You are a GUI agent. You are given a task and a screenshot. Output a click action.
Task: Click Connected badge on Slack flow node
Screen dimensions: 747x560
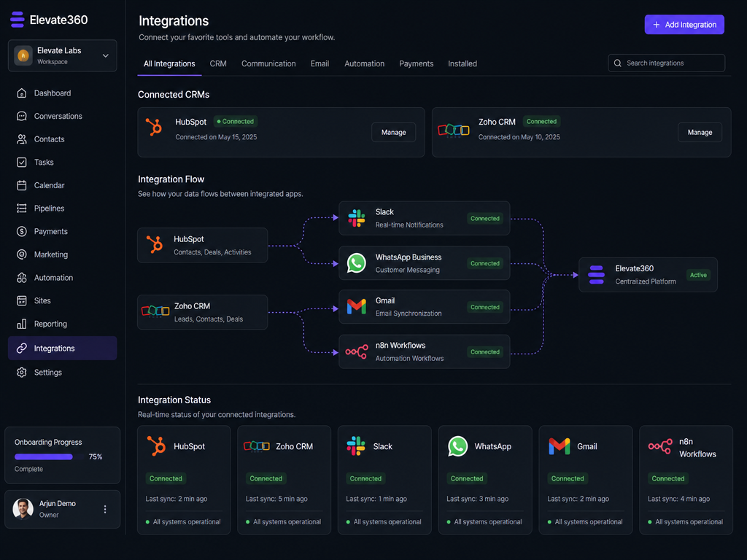(485, 219)
